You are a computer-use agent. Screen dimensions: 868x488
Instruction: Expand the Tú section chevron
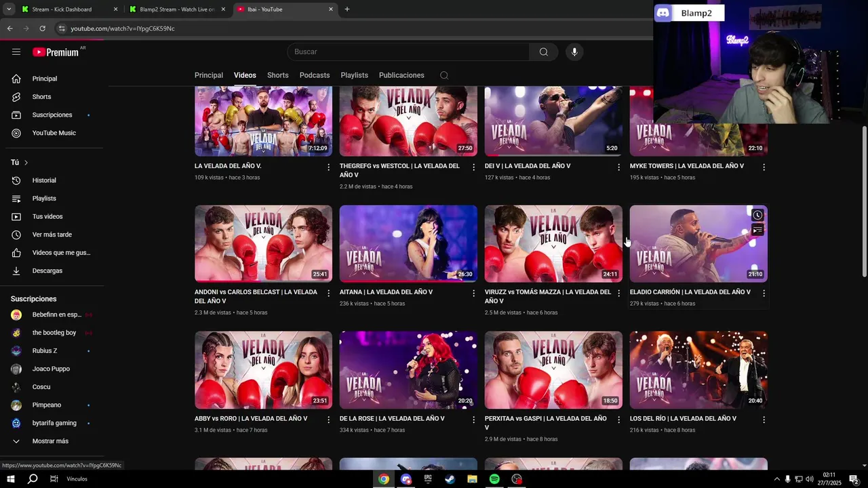coord(26,163)
